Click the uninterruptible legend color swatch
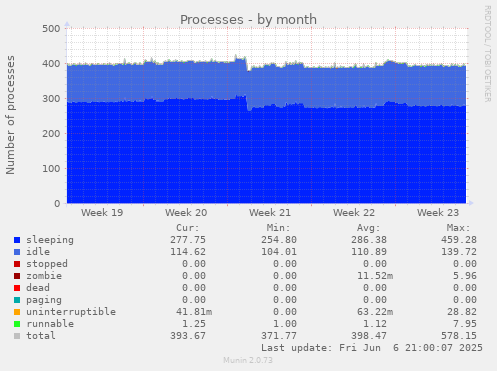 [x=17, y=312]
